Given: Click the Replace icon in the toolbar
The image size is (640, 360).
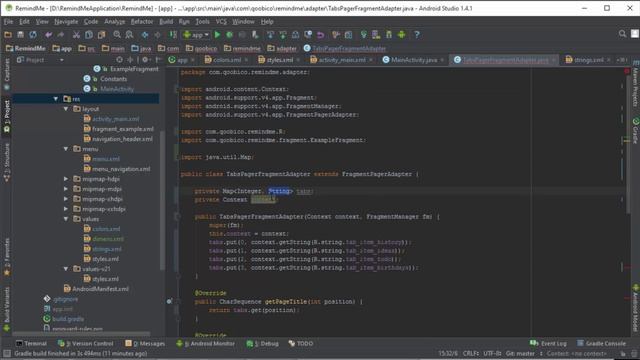Looking at the screenshot, I should tap(129, 35).
